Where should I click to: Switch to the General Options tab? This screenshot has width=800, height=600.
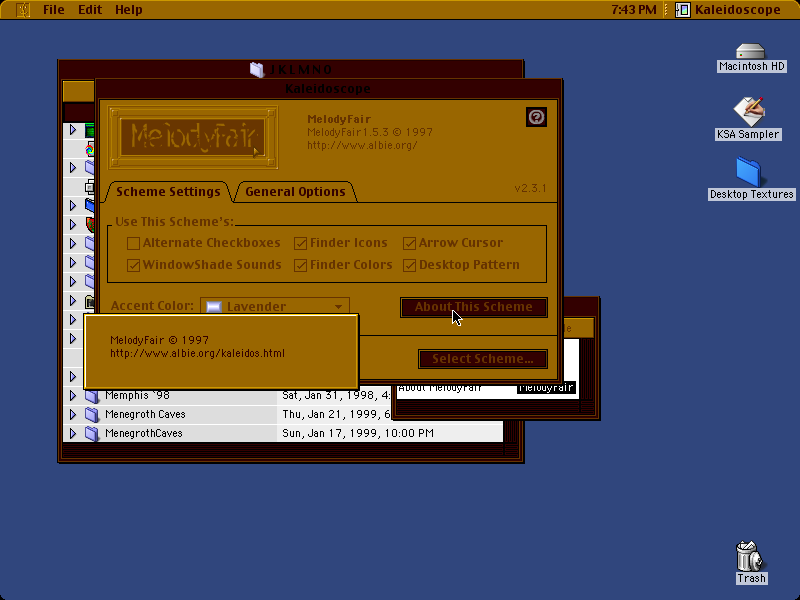(x=295, y=192)
